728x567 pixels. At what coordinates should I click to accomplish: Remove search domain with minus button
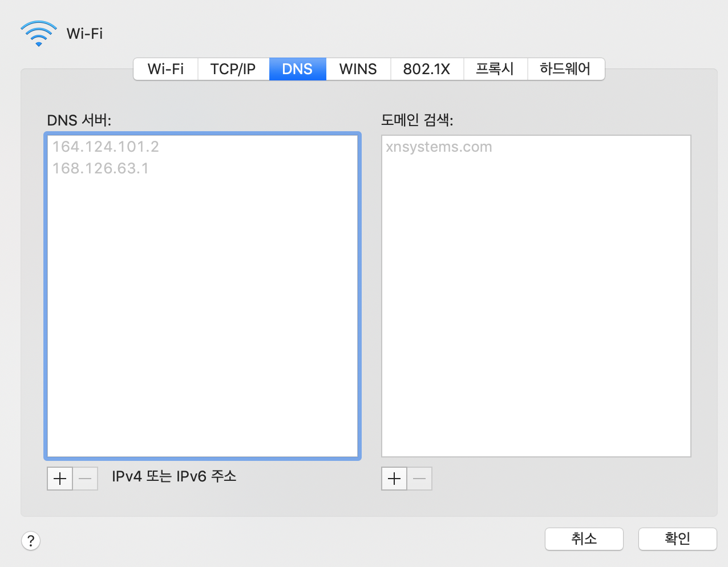coord(419,479)
